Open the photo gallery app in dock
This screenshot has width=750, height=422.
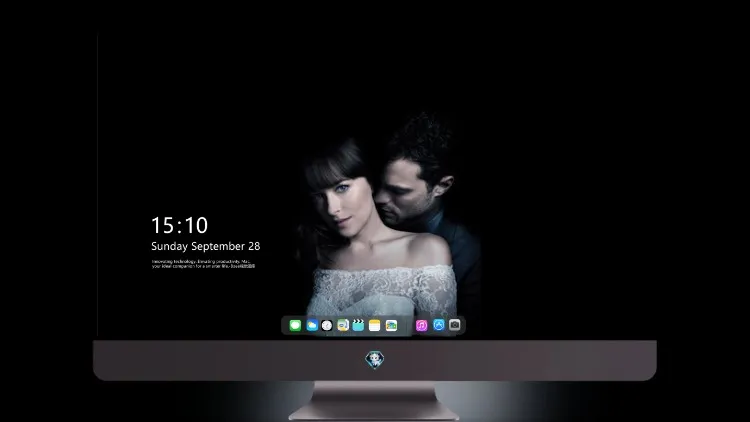(x=391, y=325)
